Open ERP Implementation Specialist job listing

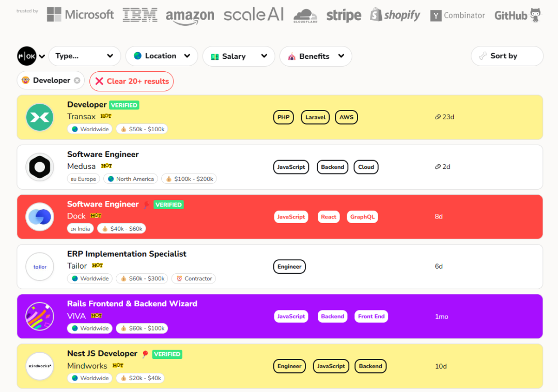pos(127,254)
